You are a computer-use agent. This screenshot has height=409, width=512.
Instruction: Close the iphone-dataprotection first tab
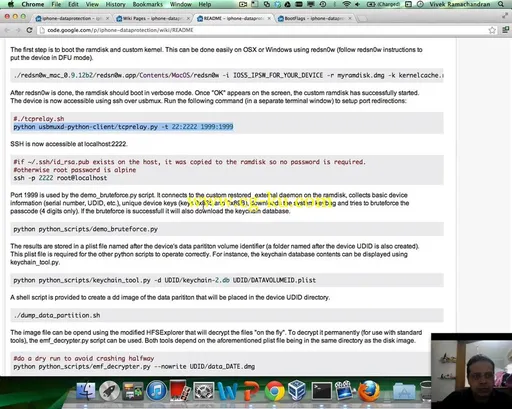(107, 18)
